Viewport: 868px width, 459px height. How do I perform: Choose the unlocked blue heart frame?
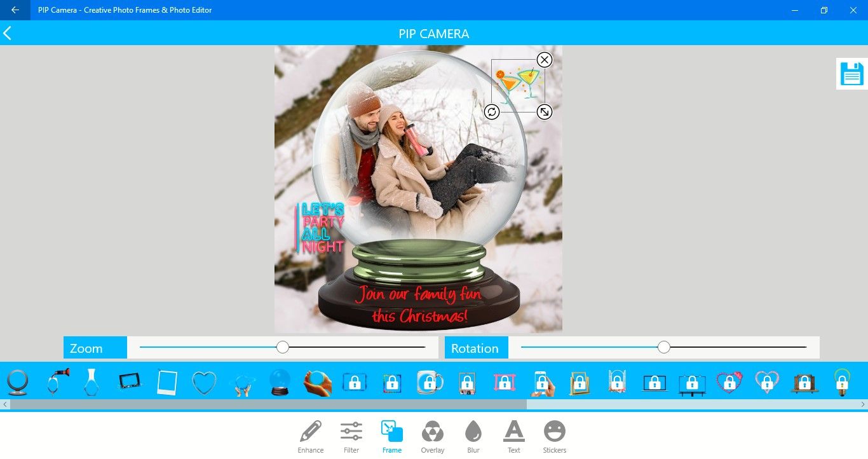coord(205,383)
